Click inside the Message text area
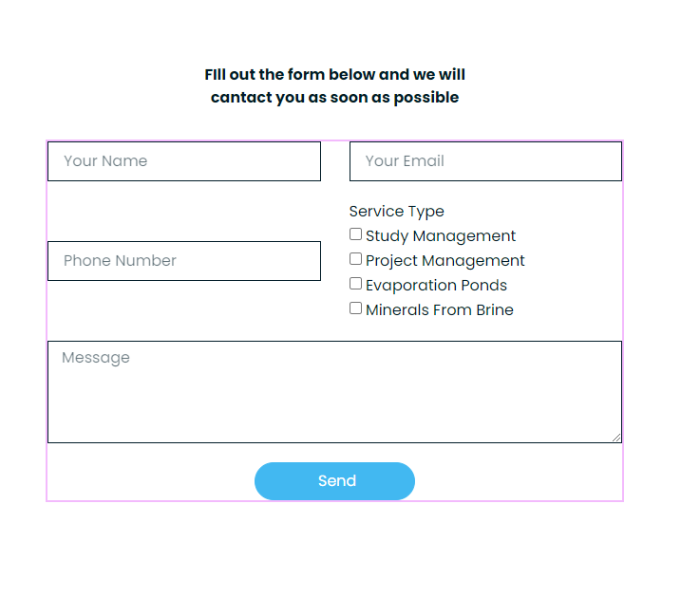 click(x=334, y=392)
